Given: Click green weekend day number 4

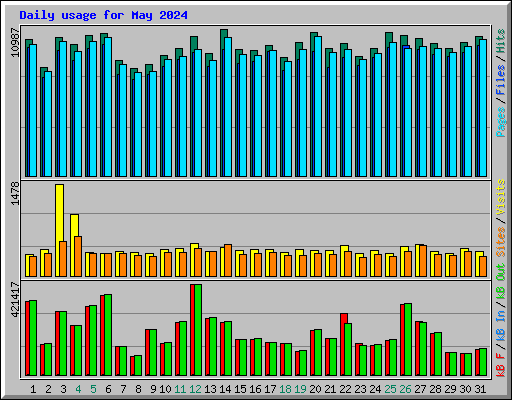Looking at the screenshot, I should 78,389.
